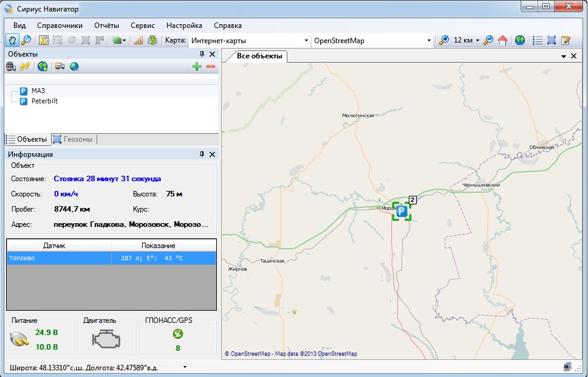Select the Топливо sensor row
The height and width of the screenshot is (377, 588).
[111, 258]
